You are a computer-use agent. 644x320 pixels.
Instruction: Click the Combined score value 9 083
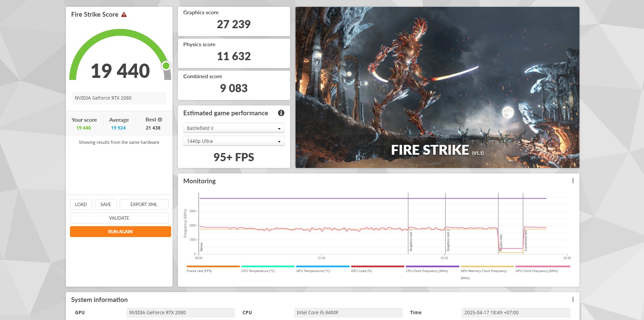234,88
